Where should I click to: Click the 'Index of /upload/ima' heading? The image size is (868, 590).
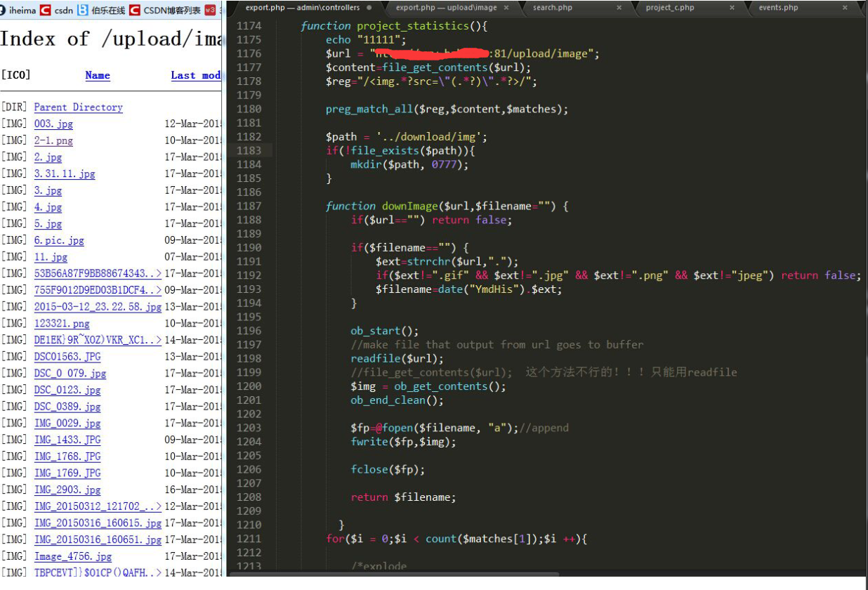pyautogui.click(x=111, y=39)
